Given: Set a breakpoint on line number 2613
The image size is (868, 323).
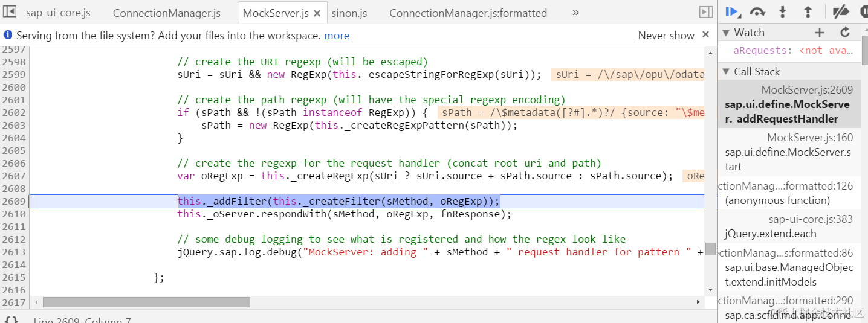Looking at the screenshot, I should tap(14, 252).
